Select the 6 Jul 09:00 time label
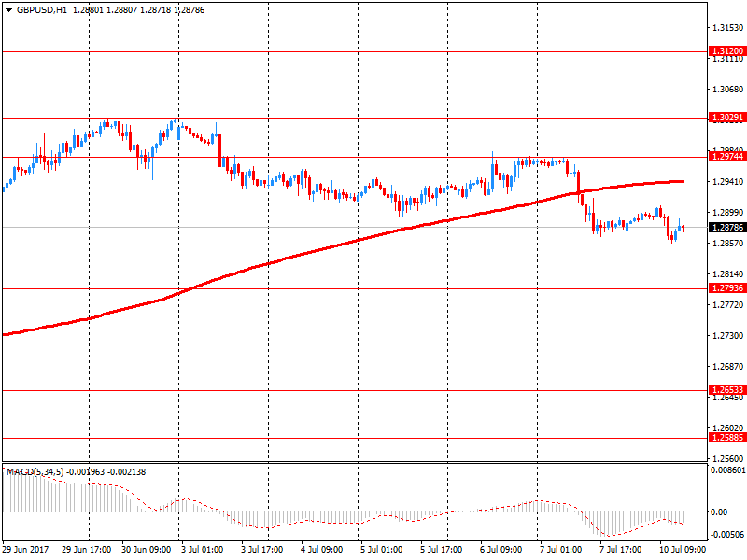The image size is (747, 560). (500, 549)
